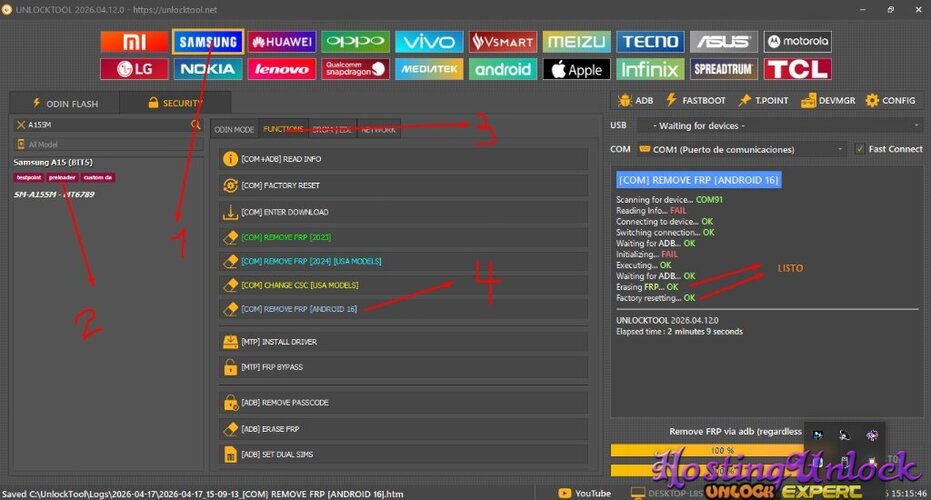Image resolution: width=931 pixels, height=500 pixels.
Task: Open the OPPO brand icon
Action: point(355,42)
